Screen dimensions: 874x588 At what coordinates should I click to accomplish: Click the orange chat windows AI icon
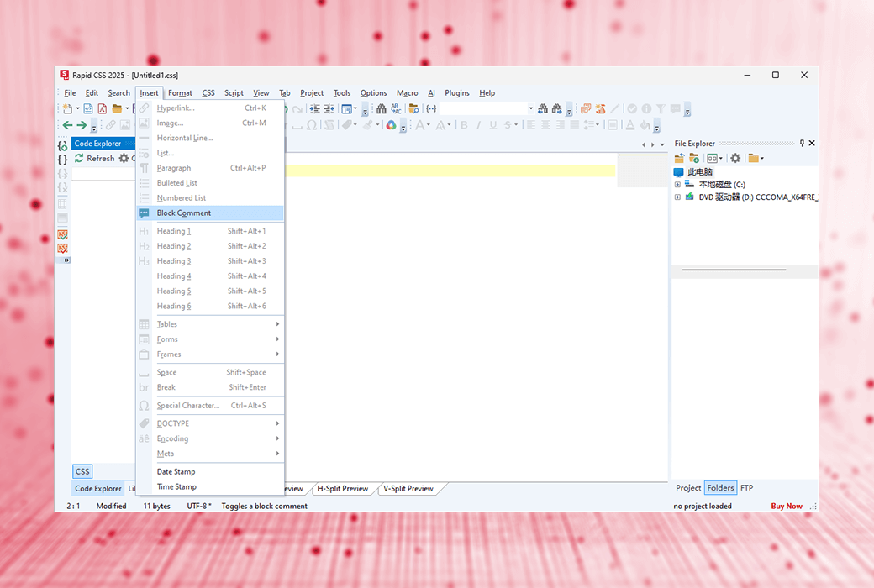586,108
